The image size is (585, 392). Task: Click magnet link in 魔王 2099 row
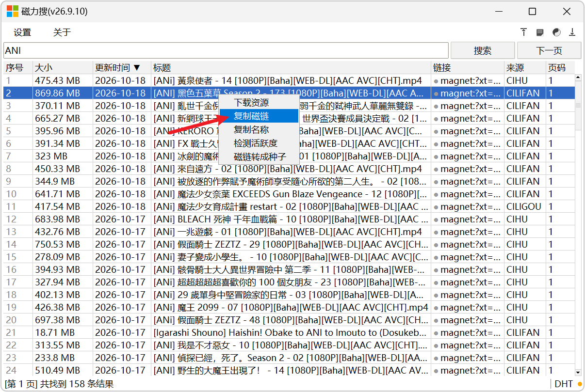468,307
